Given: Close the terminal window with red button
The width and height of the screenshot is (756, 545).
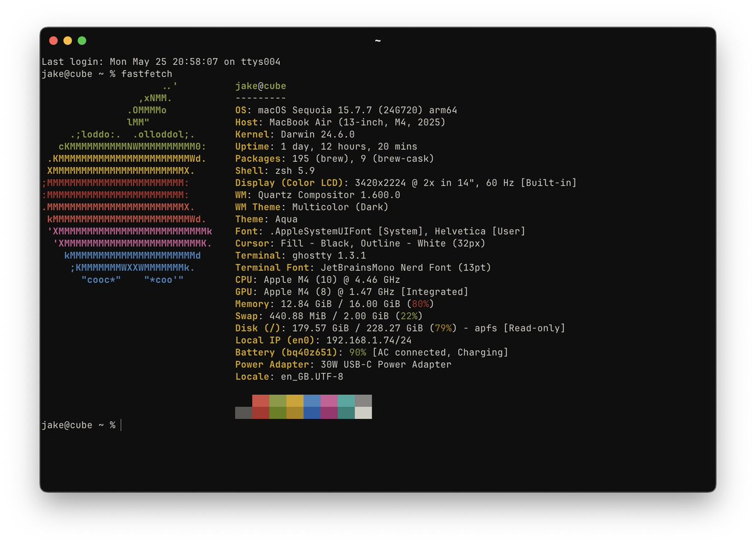Looking at the screenshot, I should click(x=54, y=41).
